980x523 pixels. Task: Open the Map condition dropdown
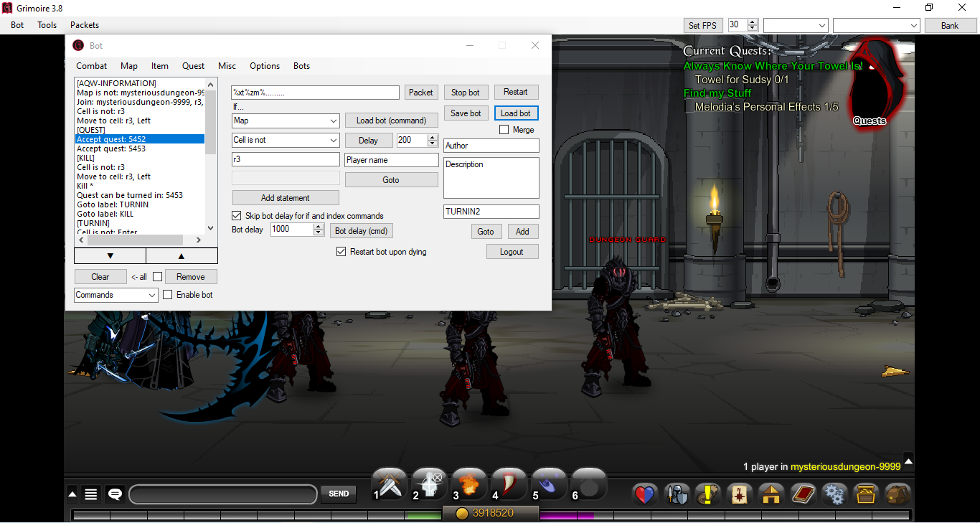point(286,121)
